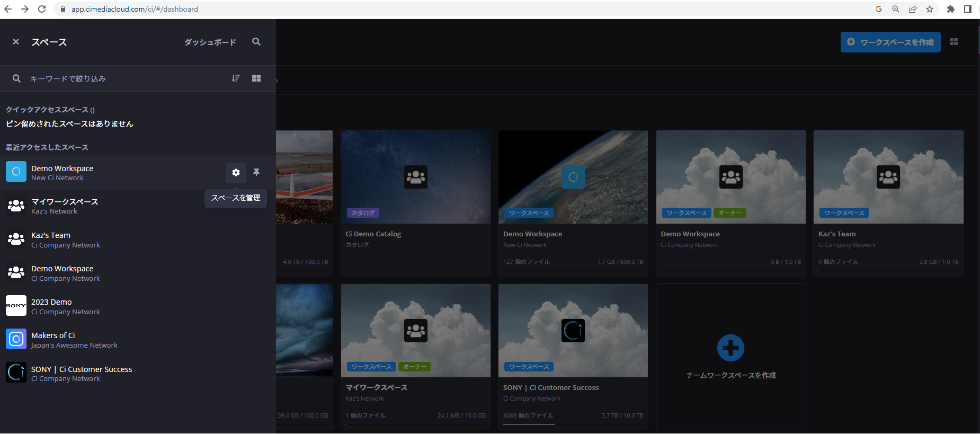Click SONY | Ci Customer Success card title
The width and height of the screenshot is (980, 434).
click(551, 387)
